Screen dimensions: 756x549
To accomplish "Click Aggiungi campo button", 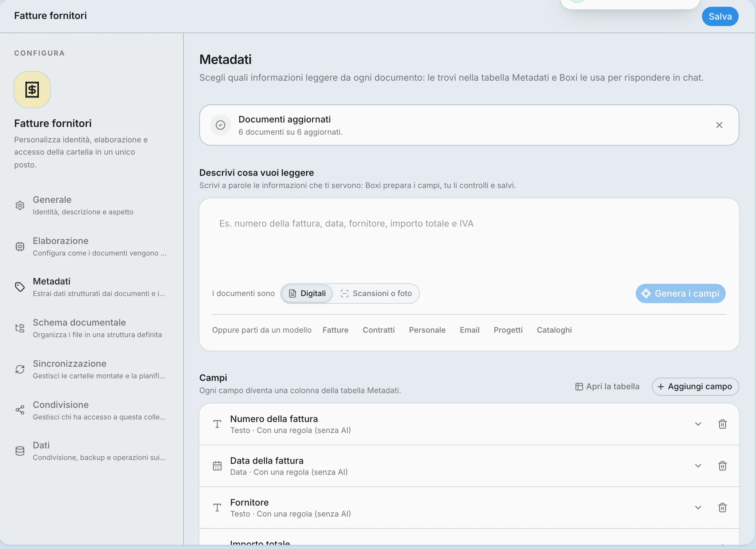I will [695, 386].
